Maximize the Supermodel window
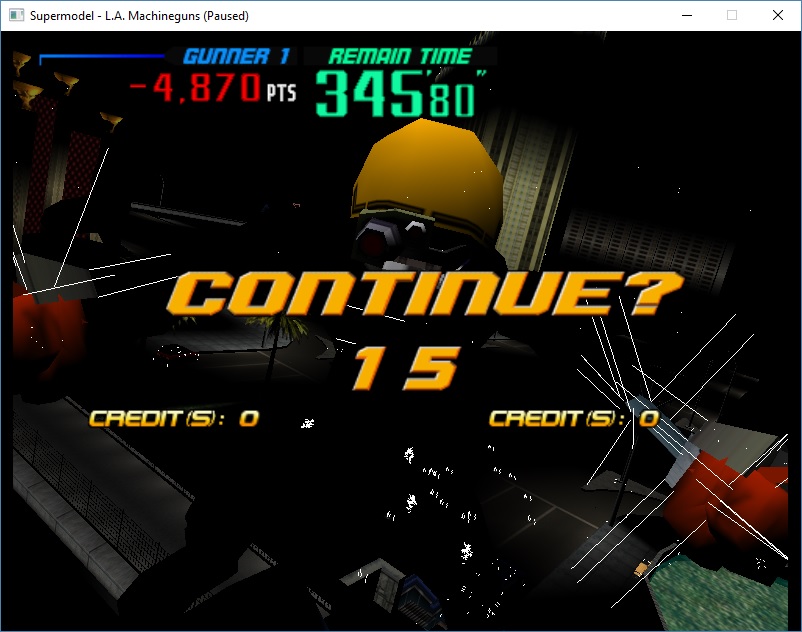This screenshot has height=632, width=802. 732,15
